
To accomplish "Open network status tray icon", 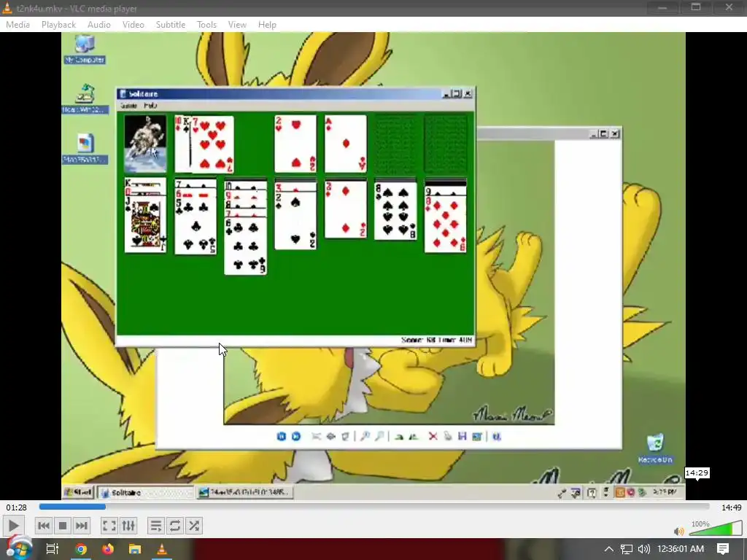I will point(627,550).
